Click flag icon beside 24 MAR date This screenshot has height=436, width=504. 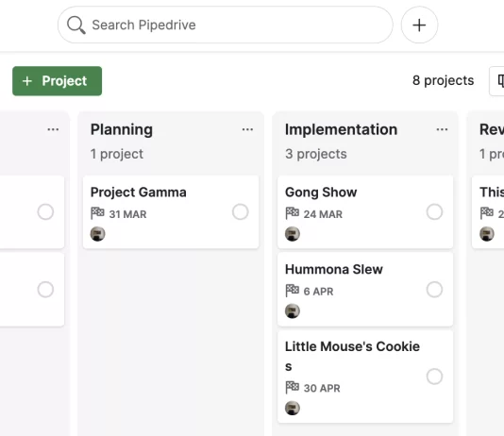click(x=293, y=213)
